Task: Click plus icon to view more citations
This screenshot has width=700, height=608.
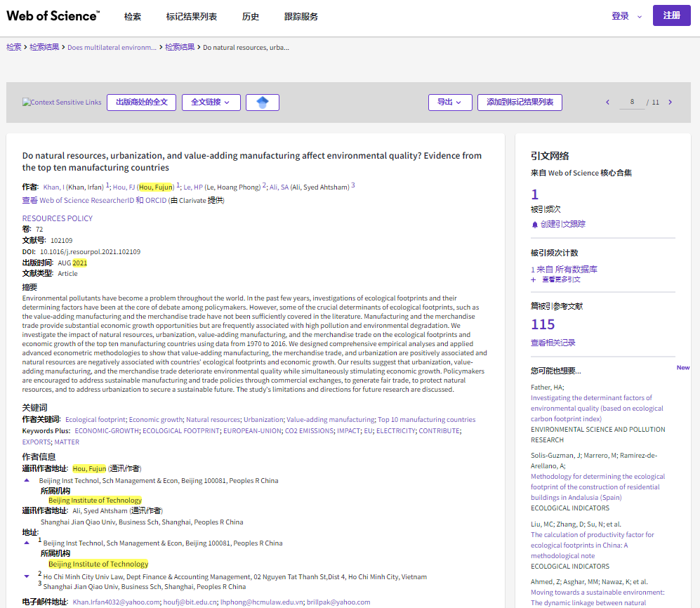Action: (x=534, y=279)
